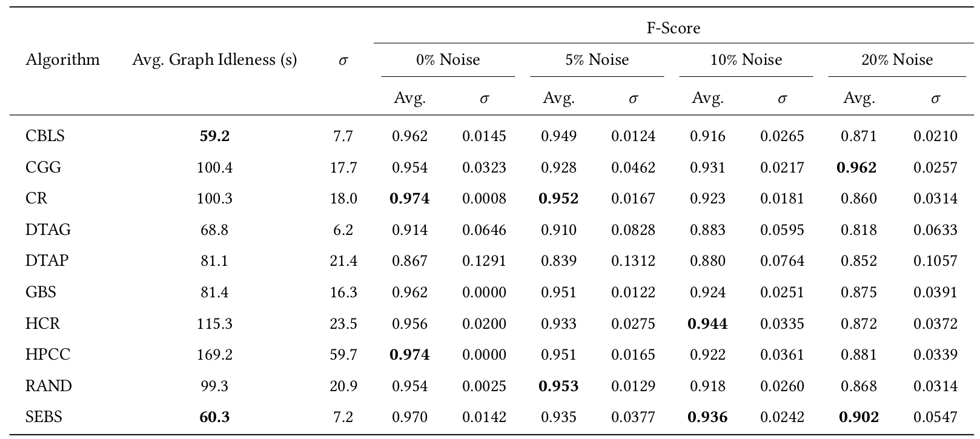Select the 10% Noise column header
980x439 pixels.
746,60
